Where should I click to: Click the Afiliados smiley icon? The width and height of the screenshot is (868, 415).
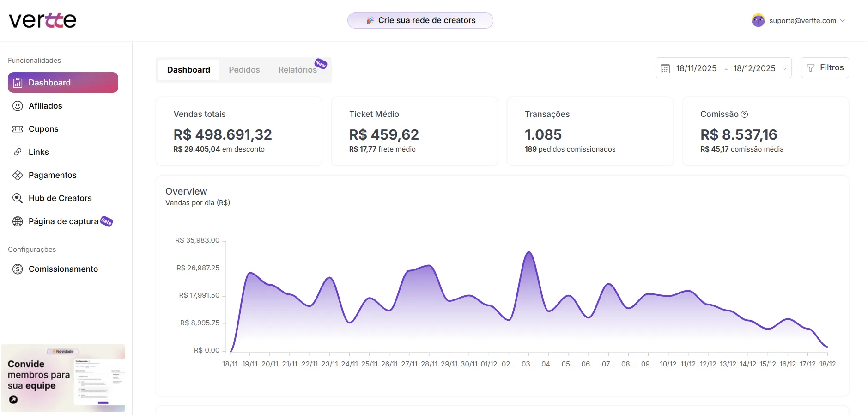[18, 106]
